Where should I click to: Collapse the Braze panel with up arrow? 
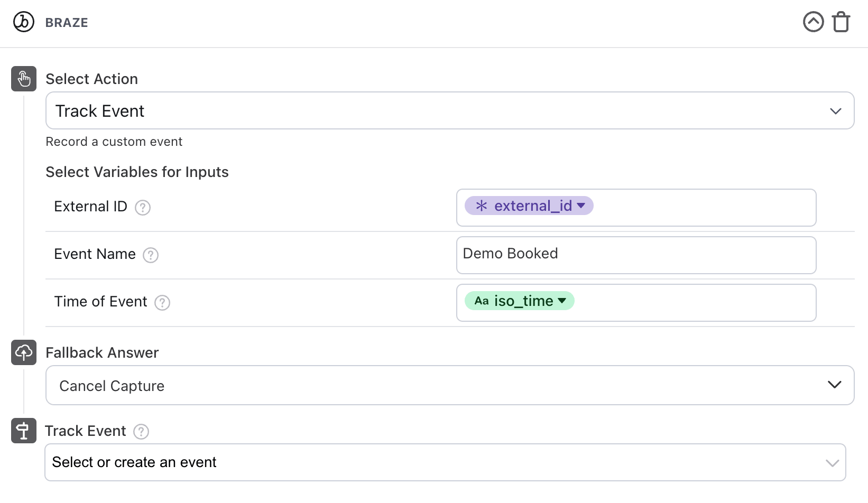[x=813, y=22]
